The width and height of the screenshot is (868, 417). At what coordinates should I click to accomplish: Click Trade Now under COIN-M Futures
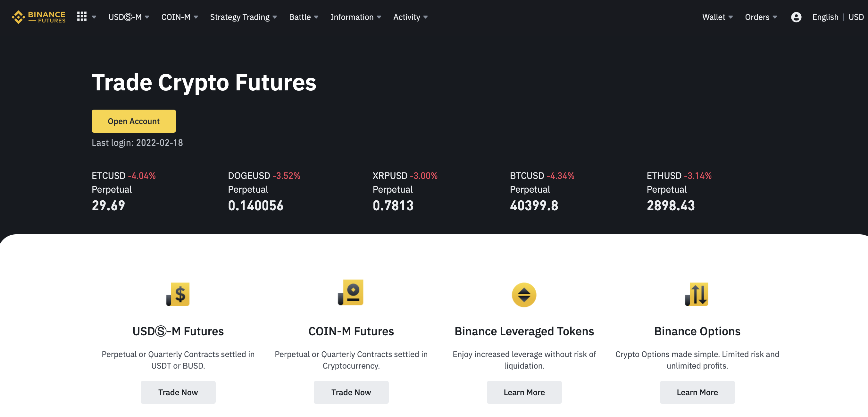[x=351, y=392]
